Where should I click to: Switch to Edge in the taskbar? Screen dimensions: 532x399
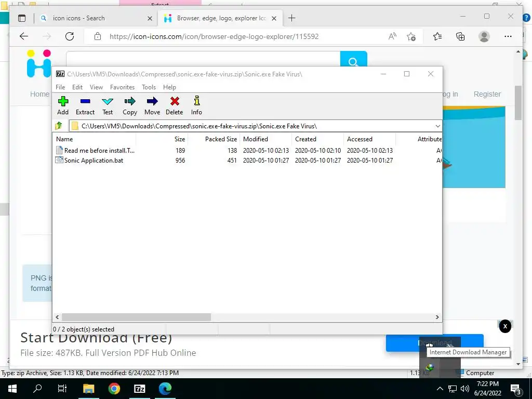165,389
